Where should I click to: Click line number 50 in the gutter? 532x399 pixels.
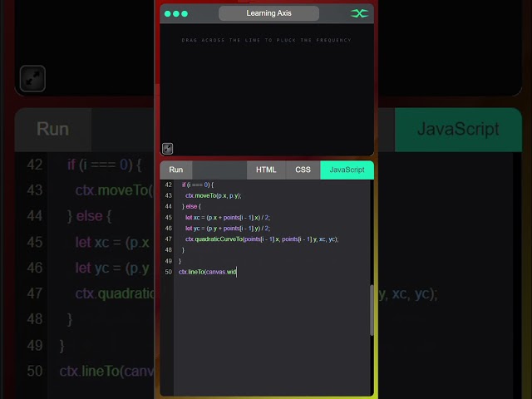[168, 272]
